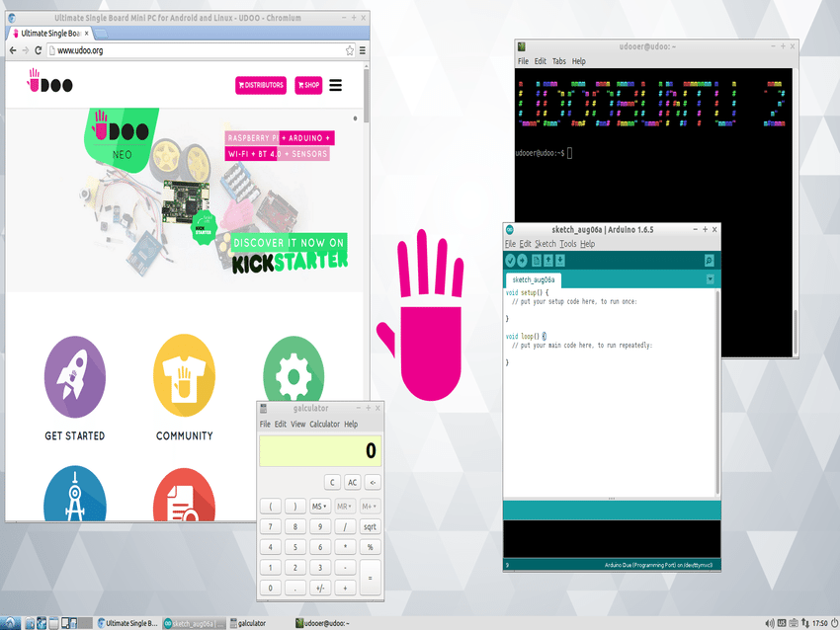Click the Arduino Due board status bar text
Screen dimensions: 840x630
pyautogui.click(x=658, y=565)
